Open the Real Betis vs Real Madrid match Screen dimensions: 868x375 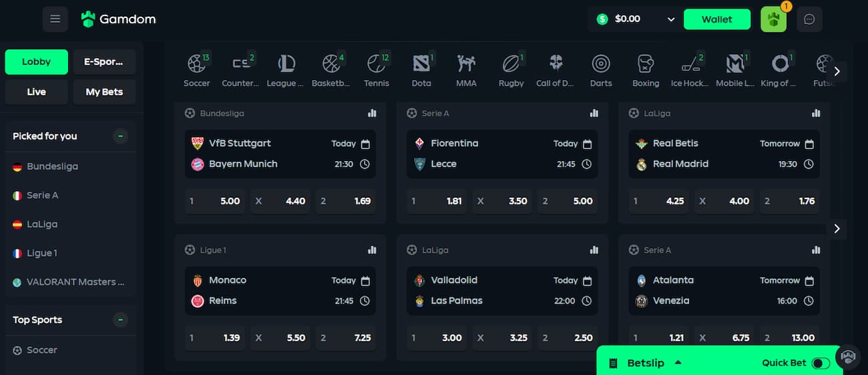pyautogui.click(x=724, y=154)
